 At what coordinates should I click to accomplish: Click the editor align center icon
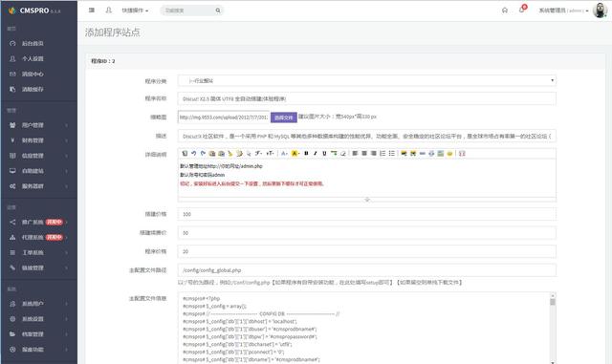pyautogui.click(x=364, y=153)
